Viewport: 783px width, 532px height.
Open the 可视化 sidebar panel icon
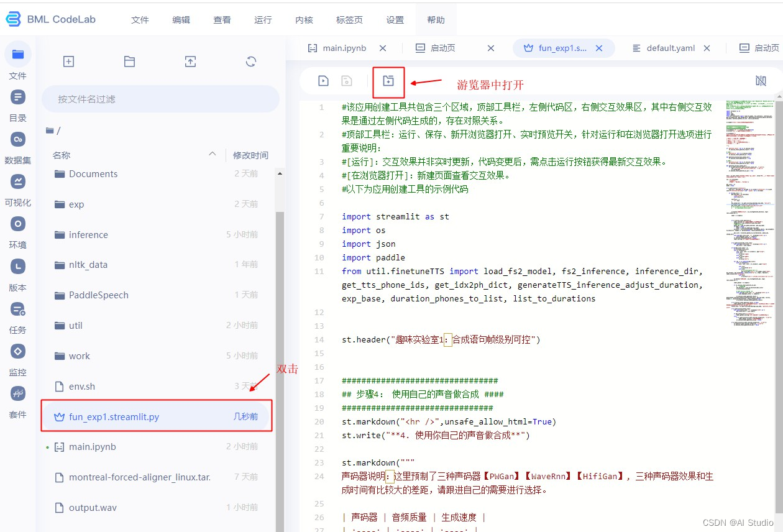[18, 181]
